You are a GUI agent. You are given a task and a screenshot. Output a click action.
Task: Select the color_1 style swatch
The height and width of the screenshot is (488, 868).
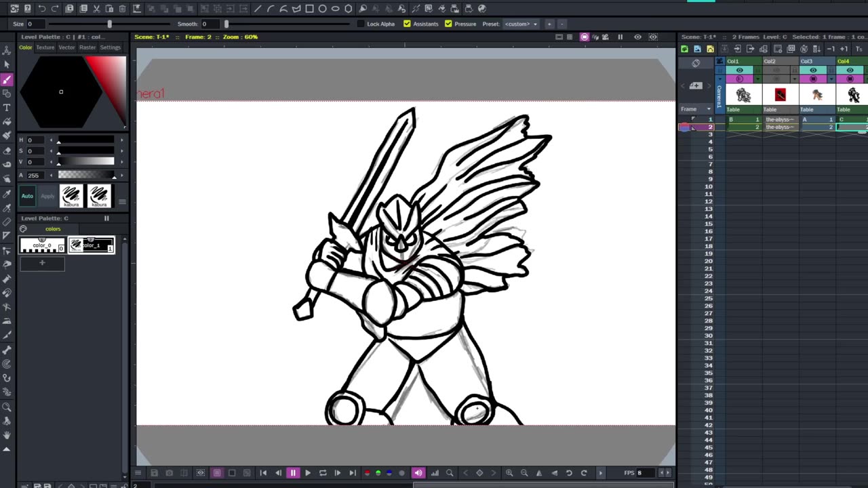[x=92, y=245]
